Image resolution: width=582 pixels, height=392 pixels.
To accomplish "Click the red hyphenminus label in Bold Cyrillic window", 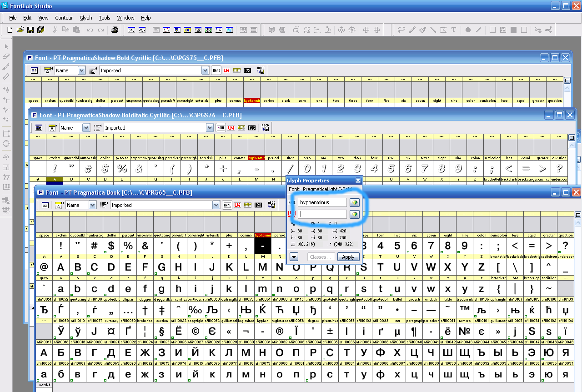I will tap(251, 101).
